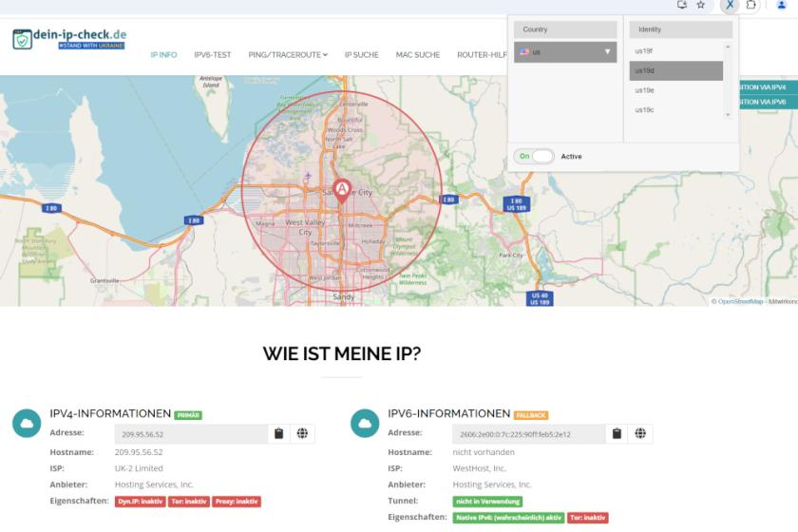
Task: Click the Proxy: inaktiv tag
Action: pos(237,502)
